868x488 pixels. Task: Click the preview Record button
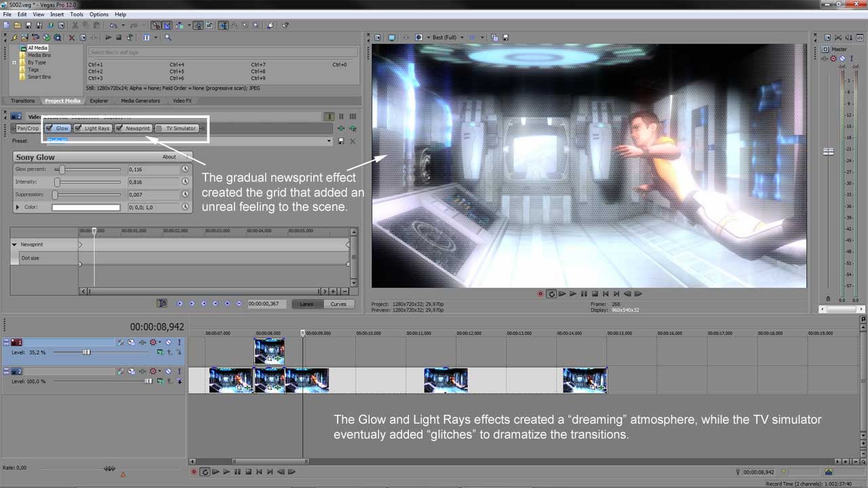click(x=540, y=293)
